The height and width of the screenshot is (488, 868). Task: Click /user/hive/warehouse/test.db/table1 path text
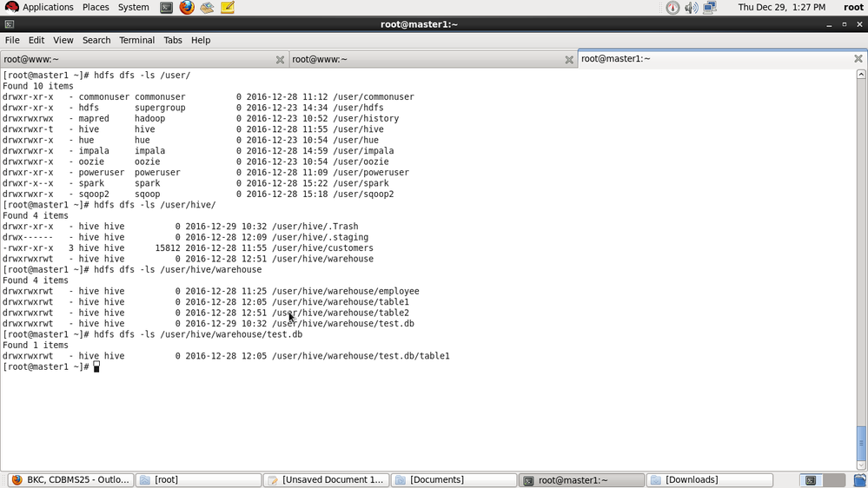point(361,356)
